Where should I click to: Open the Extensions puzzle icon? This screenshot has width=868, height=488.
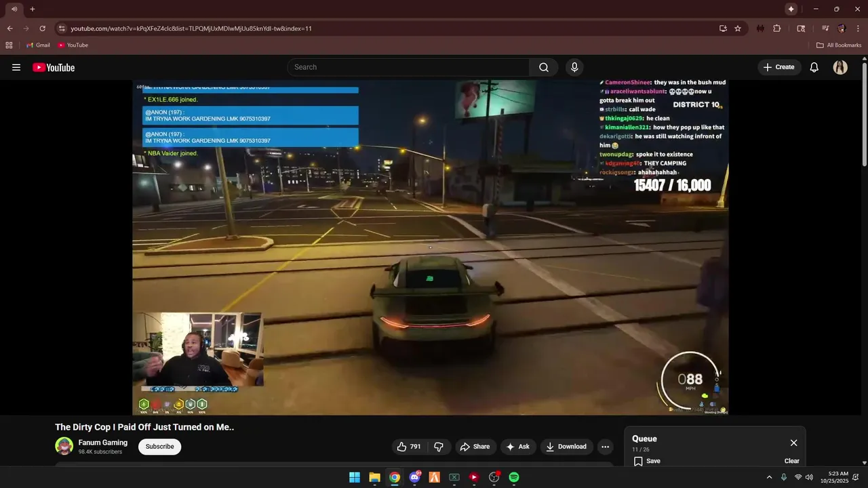pyautogui.click(x=777, y=28)
